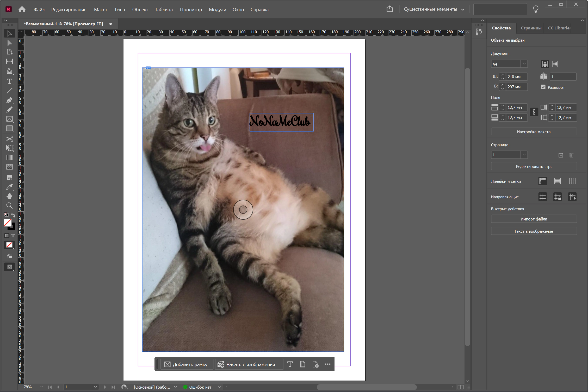Select the Free Transform tool
The width and height of the screenshot is (588, 392).
click(x=9, y=148)
